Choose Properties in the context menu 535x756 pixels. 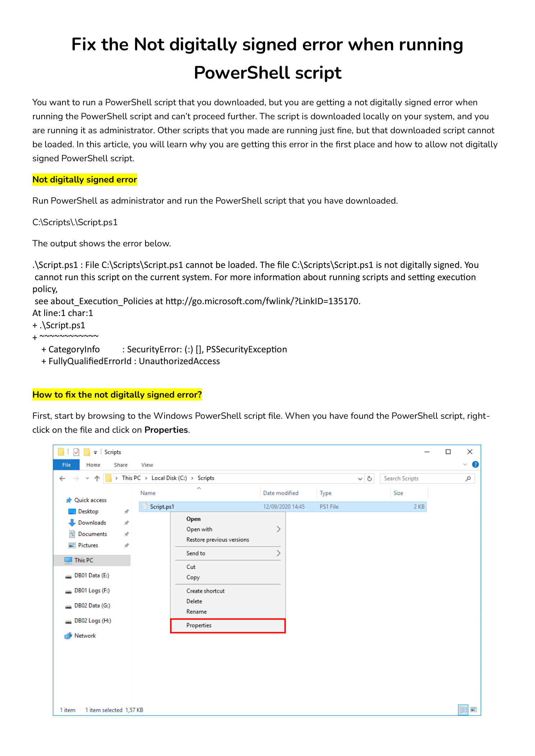click(x=228, y=626)
